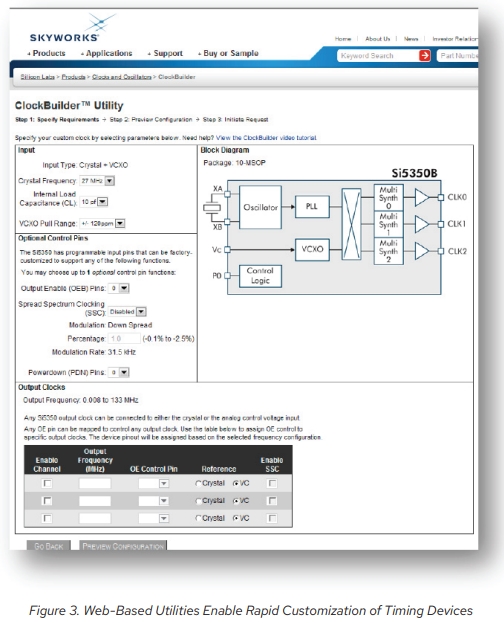Open the ClockBuilder video tutorial link

pyautogui.click(x=266, y=138)
